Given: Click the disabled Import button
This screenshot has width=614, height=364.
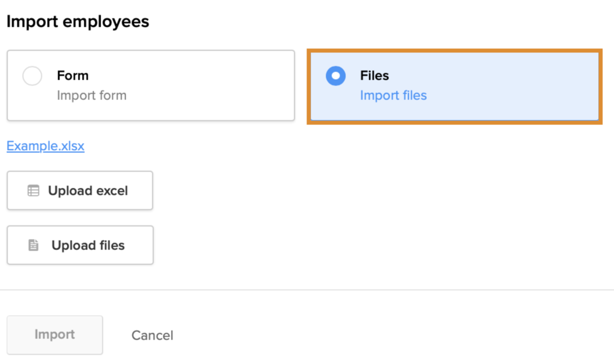Looking at the screenshot, I should (x=55, y=335).
